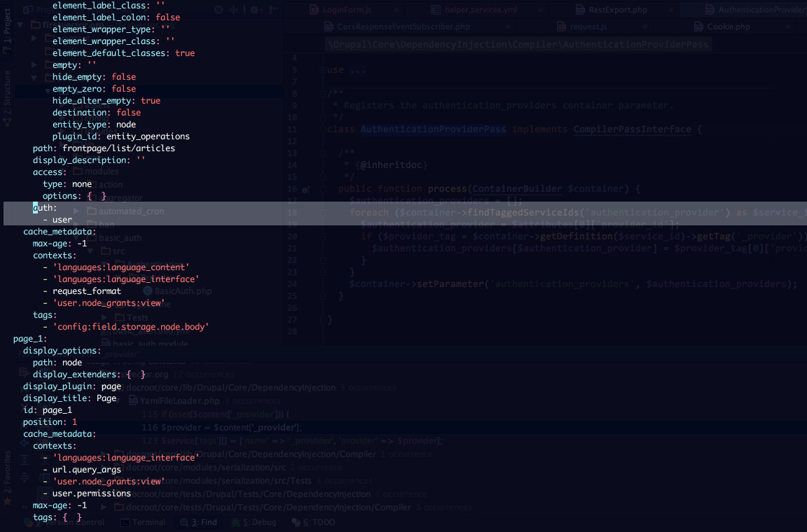Click the collapse all icon in Project panel

click(x=234, y=10)
